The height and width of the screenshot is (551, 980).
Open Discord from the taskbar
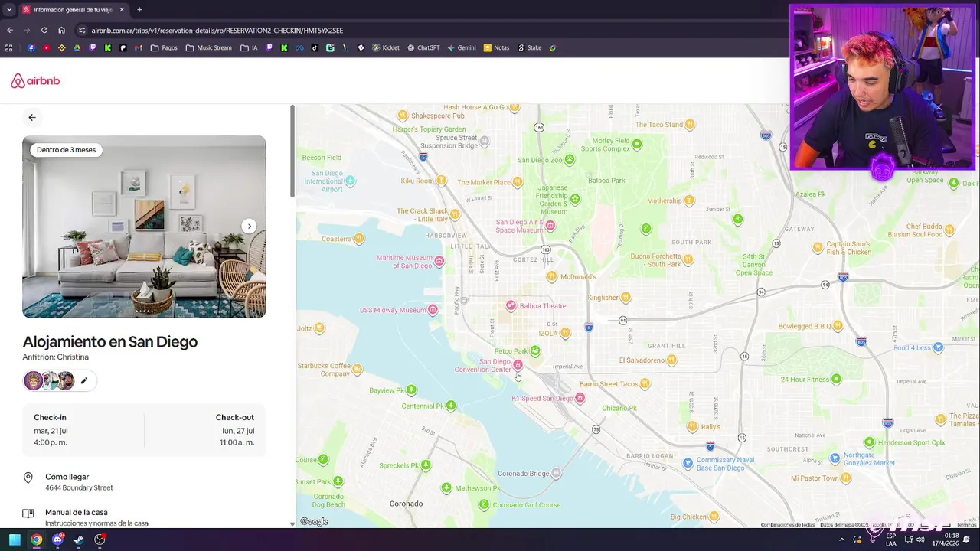[57, 540]
